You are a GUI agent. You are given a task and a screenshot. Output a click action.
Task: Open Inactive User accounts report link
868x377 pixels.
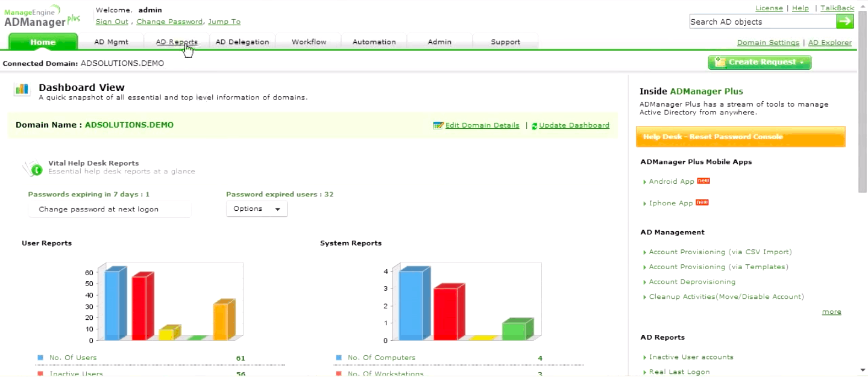pos(691,357)
